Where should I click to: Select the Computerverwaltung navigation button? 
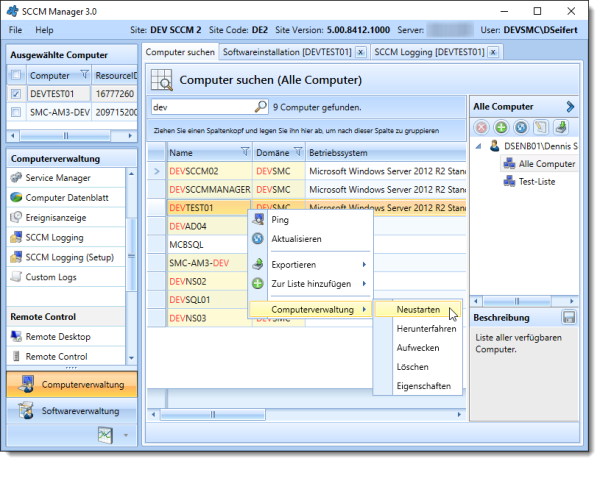(x=72, y=384)
